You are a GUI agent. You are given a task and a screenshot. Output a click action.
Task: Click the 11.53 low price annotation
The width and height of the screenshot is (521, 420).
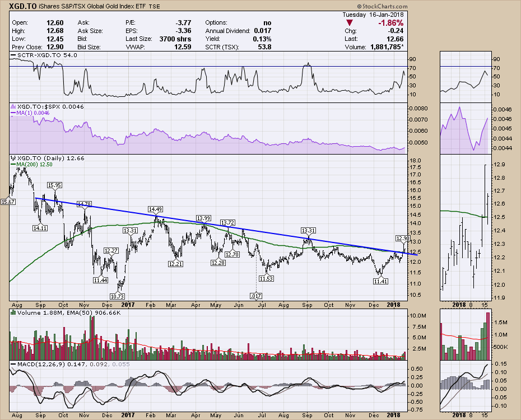[267, 278]
